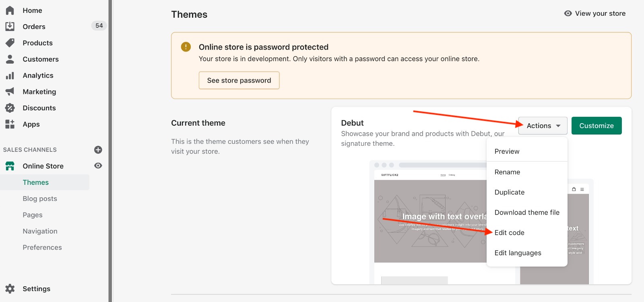This screenshot has width=644, height=302.
Task: Select Download theme file option
Action: pyautogui.click(x=526, y=213)
